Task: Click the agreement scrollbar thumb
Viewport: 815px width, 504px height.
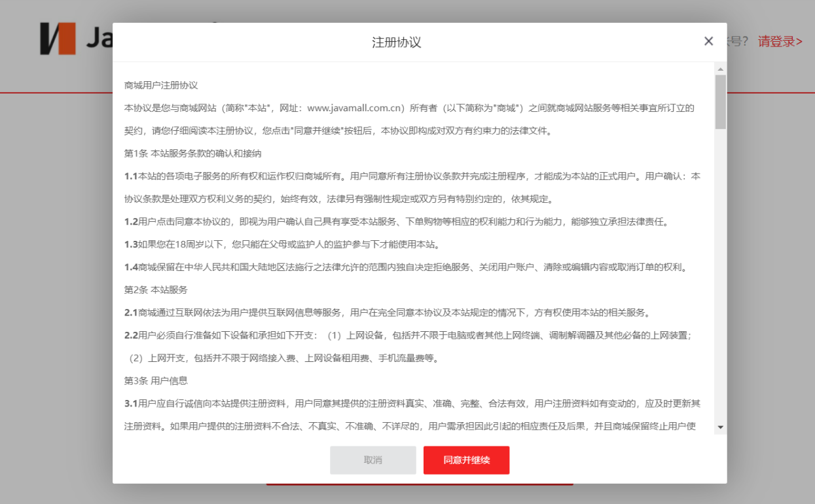Action: pyautogui.click(x=720, y=101)
